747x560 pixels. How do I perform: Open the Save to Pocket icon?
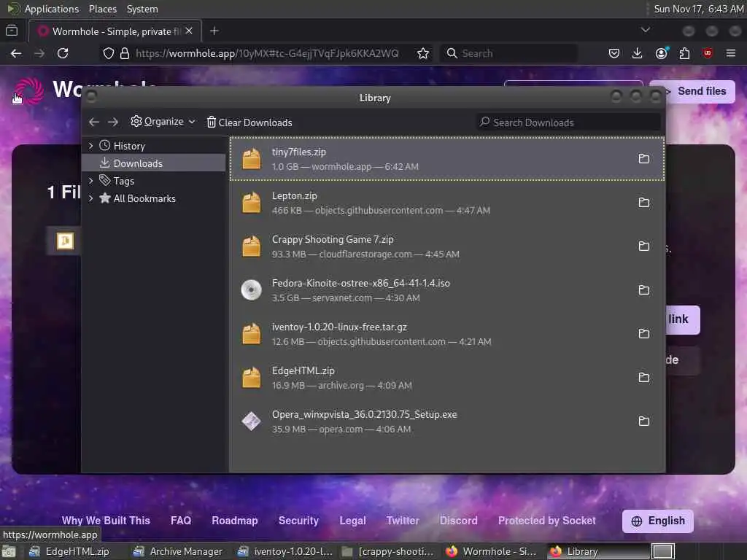(614, 53)
